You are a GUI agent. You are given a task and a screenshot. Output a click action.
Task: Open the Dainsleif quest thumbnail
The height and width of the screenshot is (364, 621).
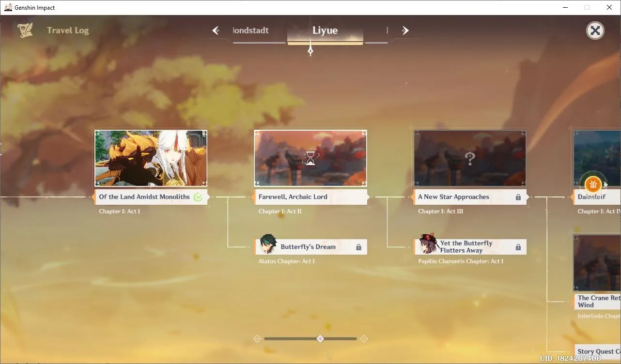(597, 158)
